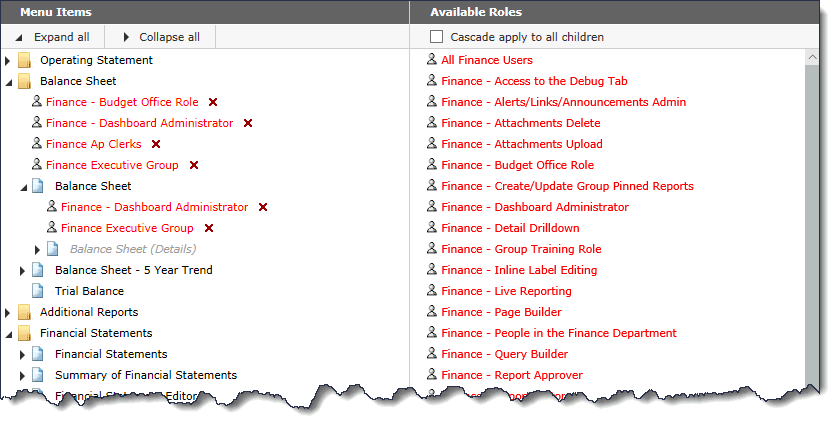
Task: Click the Expand all button
Action: tap(53, 37)
